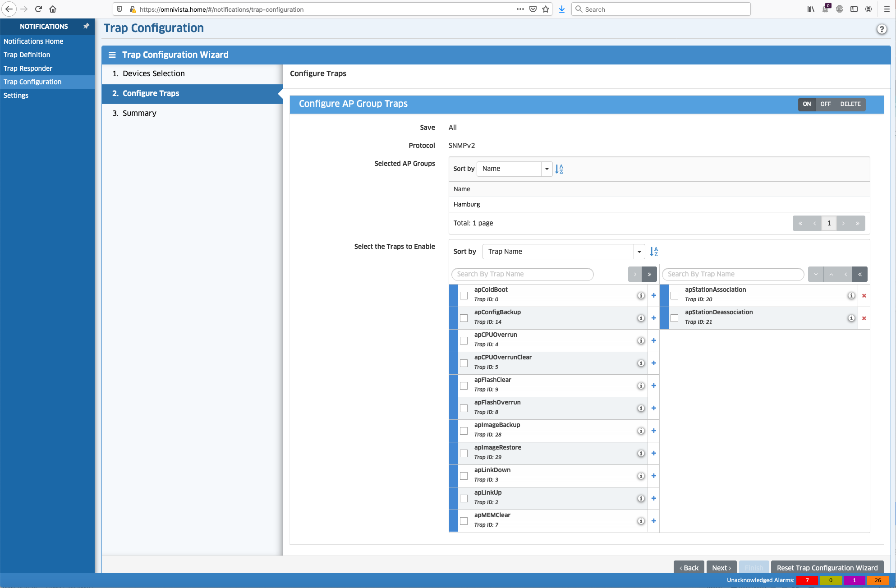Pin the Notifications sidebar
The width and height of the screenshot is (896, 588).
(x=86, y=26)
